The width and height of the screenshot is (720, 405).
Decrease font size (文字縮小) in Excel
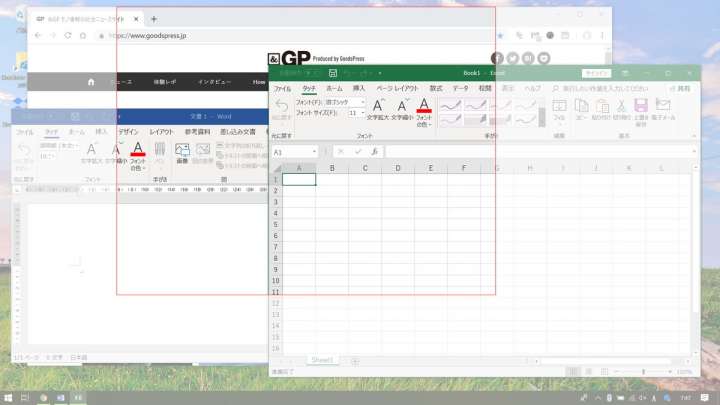point(402,109)
